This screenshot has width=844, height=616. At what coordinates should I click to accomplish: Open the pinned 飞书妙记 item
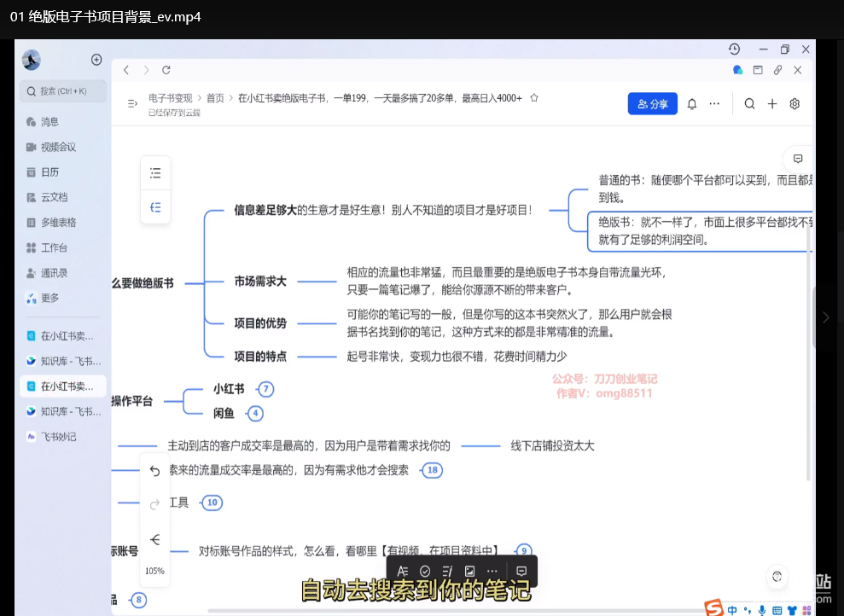(x=52, y=437)
